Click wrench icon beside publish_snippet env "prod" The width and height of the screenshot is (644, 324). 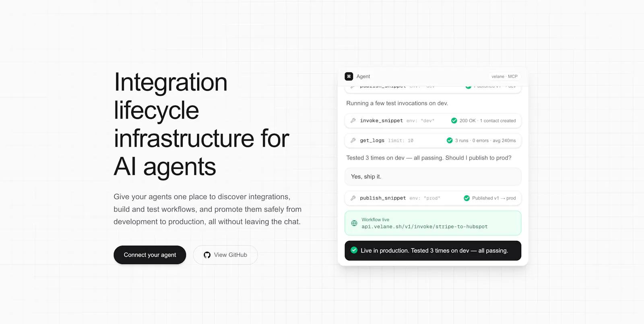tap(353, 198)
